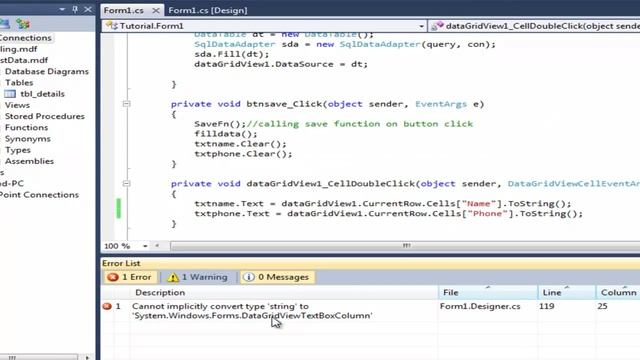The image size is (640, 360).
Task: Toggle auto hide pin on Server Explorer
Action: [75, 9]
